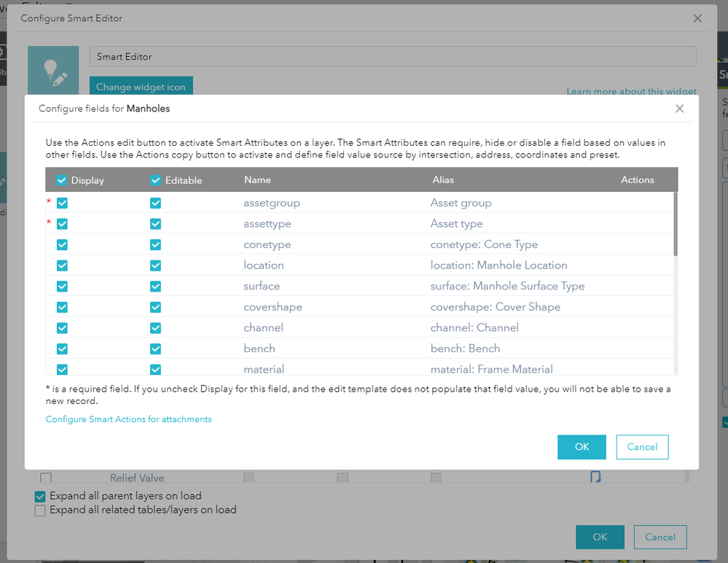This screenshot has width=728, height=563.
Task: Toggle Expand all parent layers on load
Action: click(40, 497)
